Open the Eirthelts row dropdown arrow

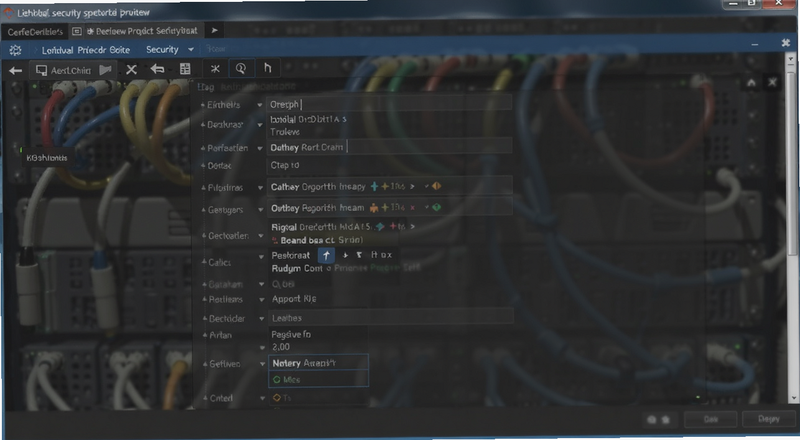[260, 105]
